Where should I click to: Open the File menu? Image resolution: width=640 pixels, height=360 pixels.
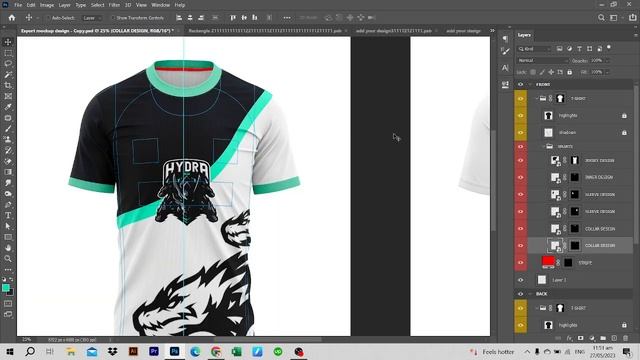pyautogui.click(x=18, y=5)
